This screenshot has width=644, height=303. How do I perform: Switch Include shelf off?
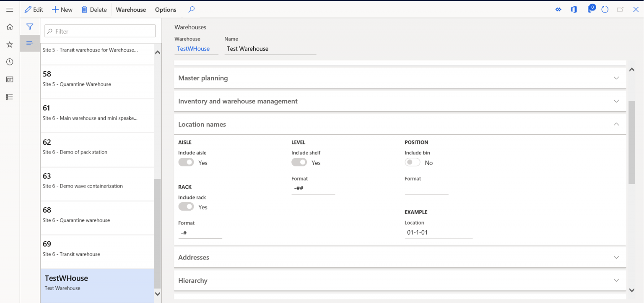[x=299, y=162]
